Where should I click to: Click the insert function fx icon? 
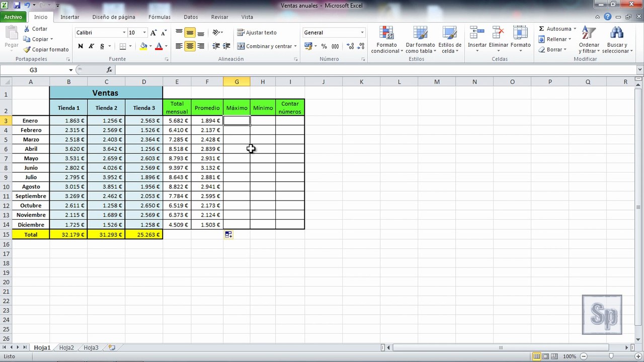110,70
